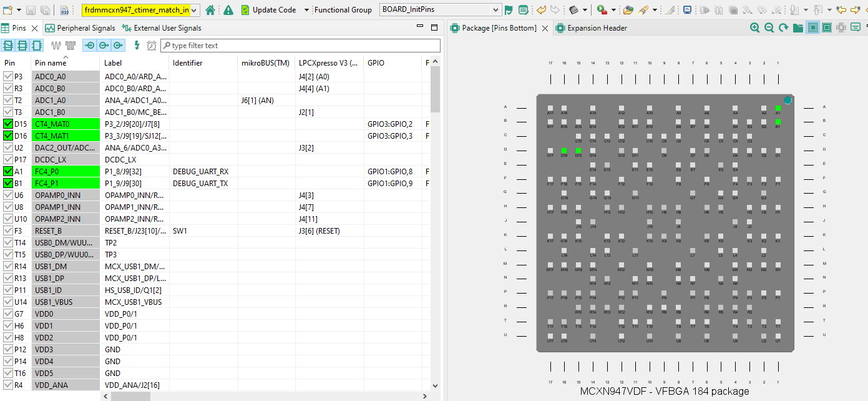The width and height of the screenshot is (868, 401).
Task: Open the Update Code dropdown arrow
Action: point(306,10)
